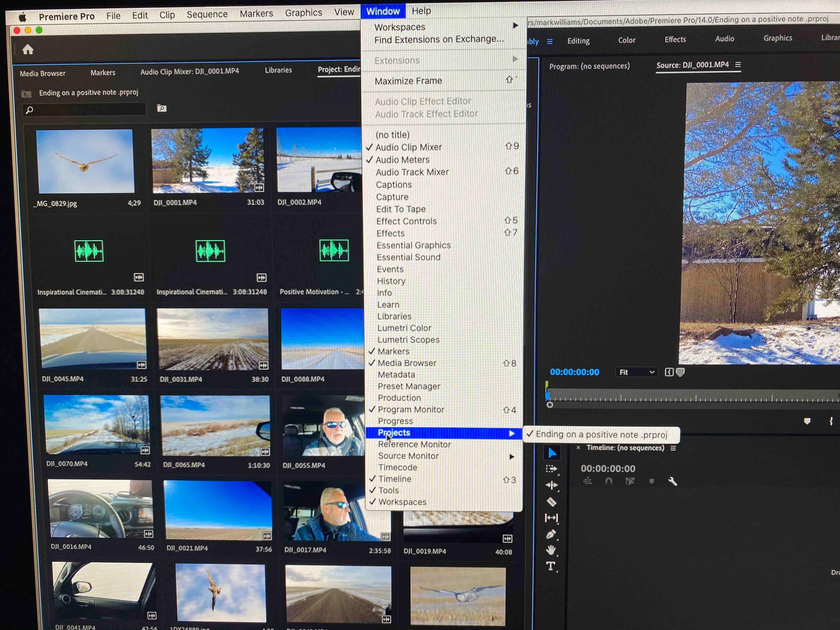Click the DJI_0045.MP4 clip thumbnail
840x630 pixels.
93,338
